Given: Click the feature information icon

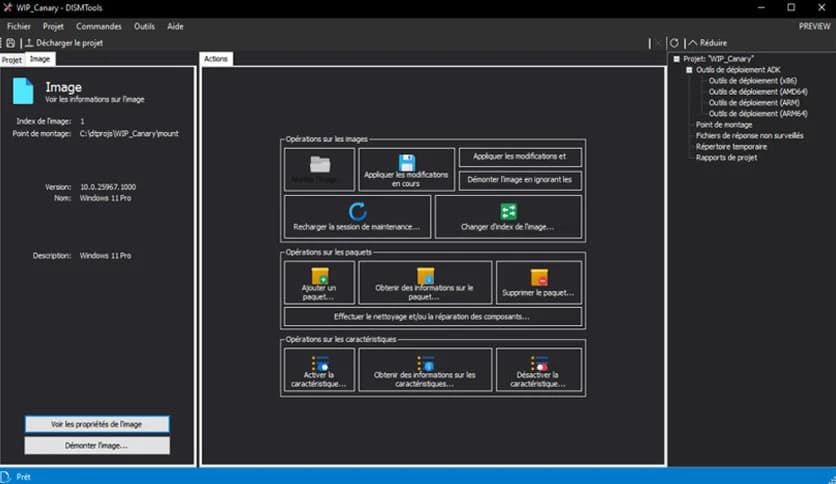Looking at the screenshot, I should click(x=425, y=363).
